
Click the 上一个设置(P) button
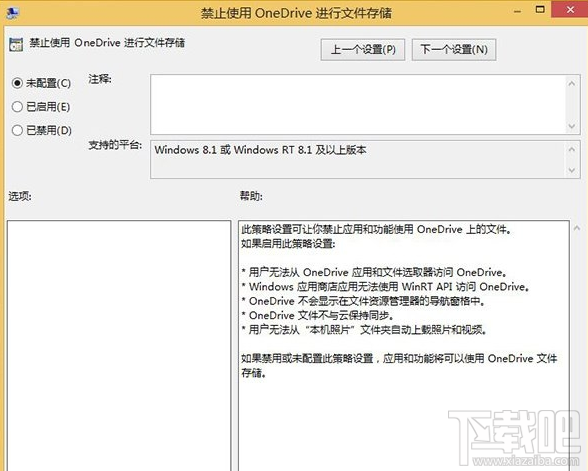[x=363, y=50]
